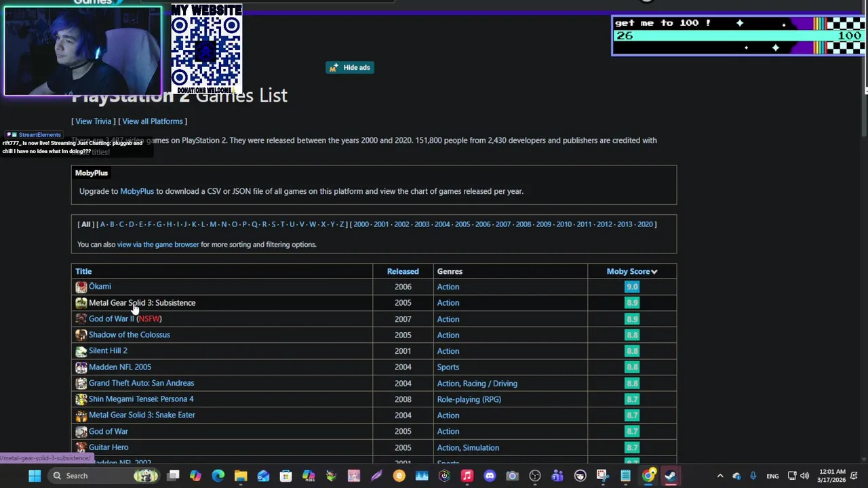This screenshot has width=868, height=488.
Task: Open Microsoft Edge from the taskbar
Action: click(x=218, y=476)
